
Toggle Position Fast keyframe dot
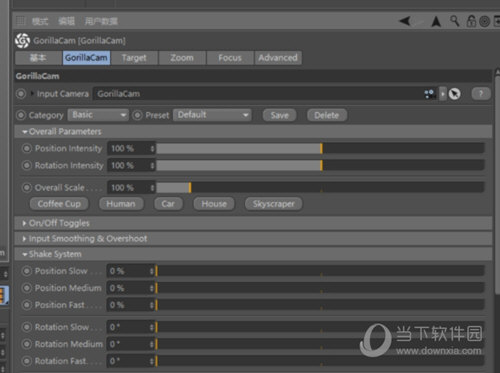27,305
